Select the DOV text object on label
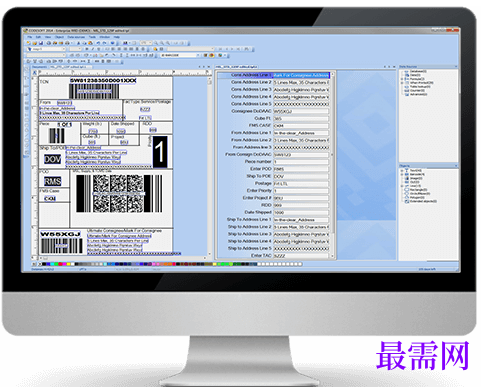488x387 pixels. pos(53,159)
